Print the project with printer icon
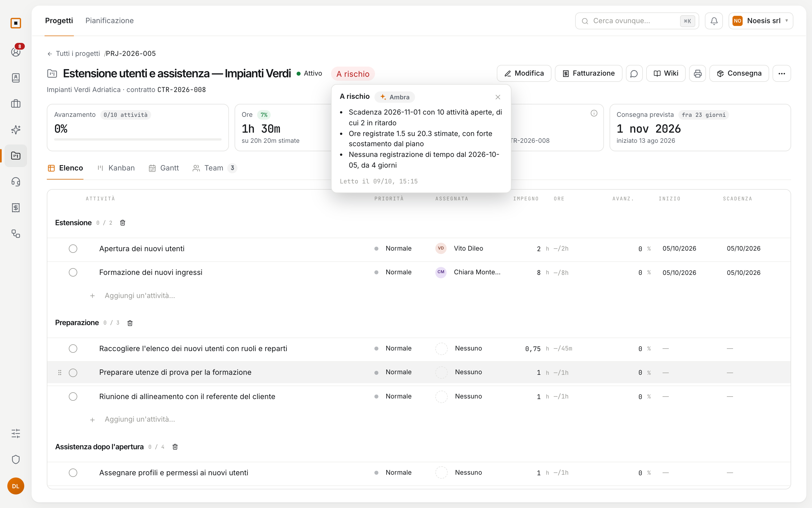 pos(698,73)
